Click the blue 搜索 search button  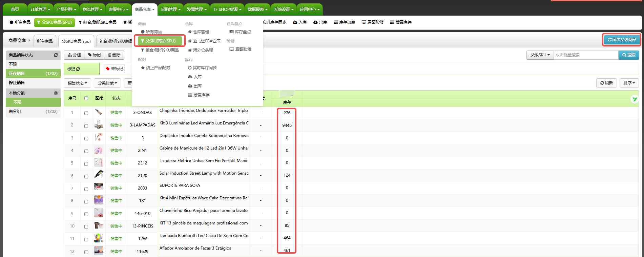click(629, 55)
